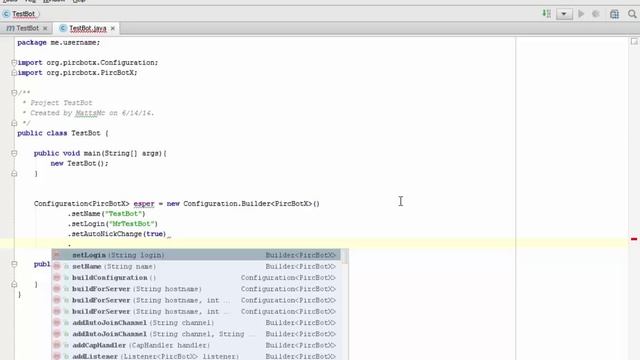This screenshot has height=360, width=640.
Task: Choose setLogin(String login) from the completion list
Action: click(196, 255)
